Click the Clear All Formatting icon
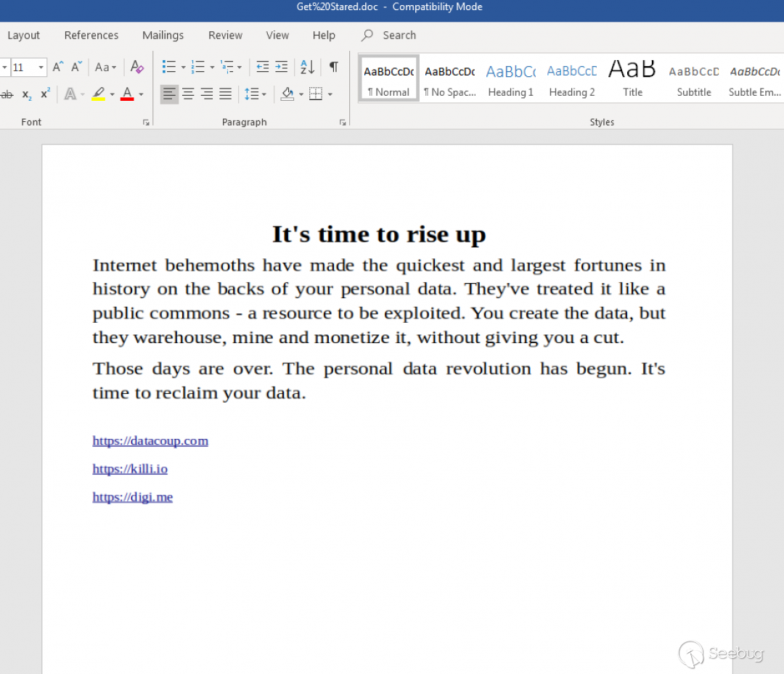The height and width of the screenshot is (674, 784). coord(136,67)
